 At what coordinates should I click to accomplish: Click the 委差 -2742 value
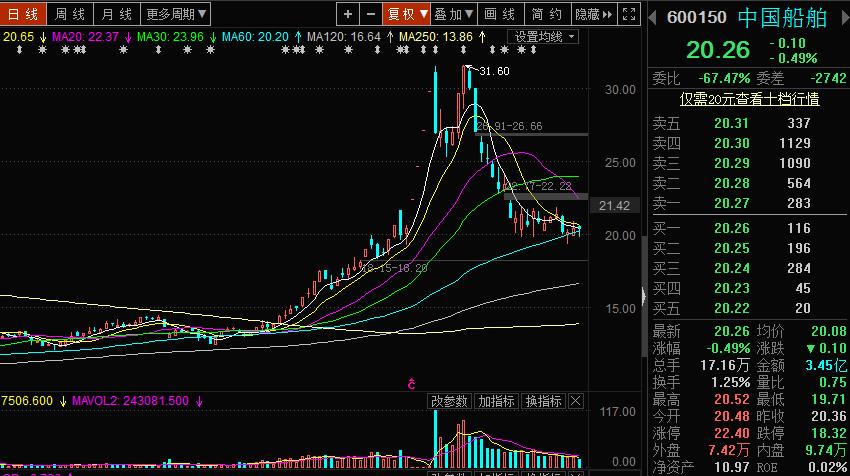(x=828, y=79)
